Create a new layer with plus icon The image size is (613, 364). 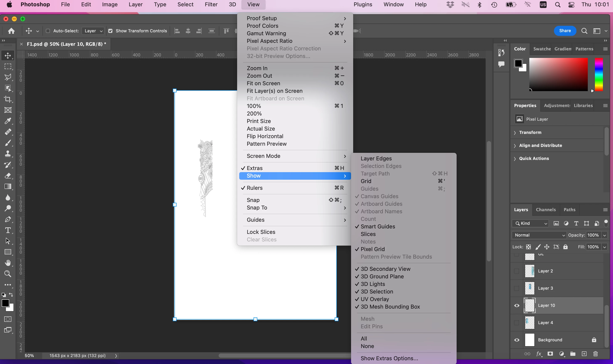tap(584, 354)
